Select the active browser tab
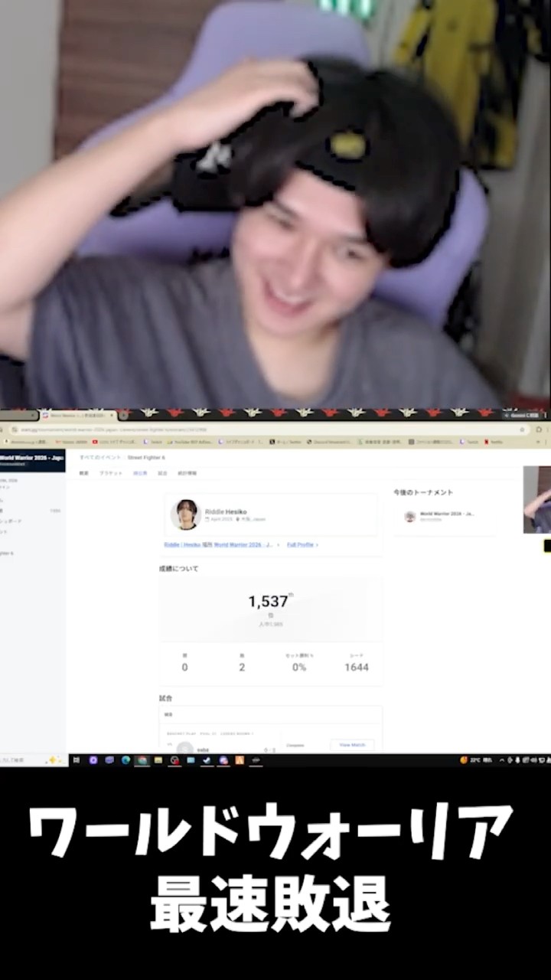 [77, 415]
